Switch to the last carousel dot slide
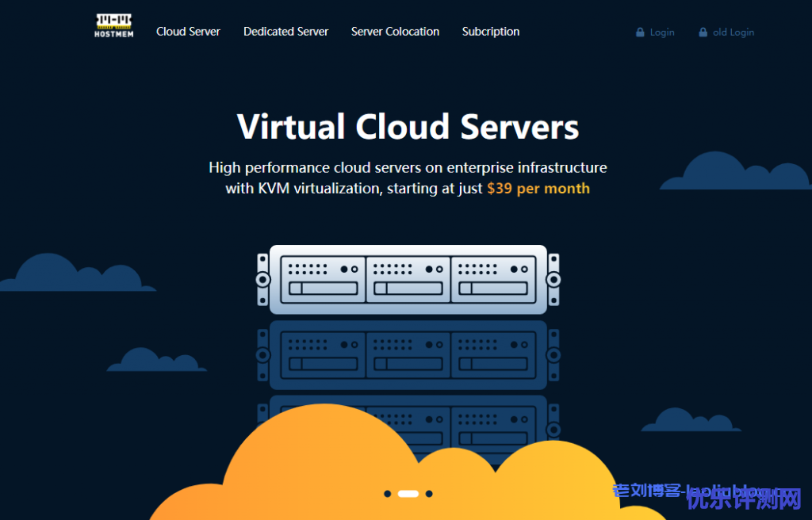The height and width of the screenshot is (520, 812). click(x=429, y=494)
